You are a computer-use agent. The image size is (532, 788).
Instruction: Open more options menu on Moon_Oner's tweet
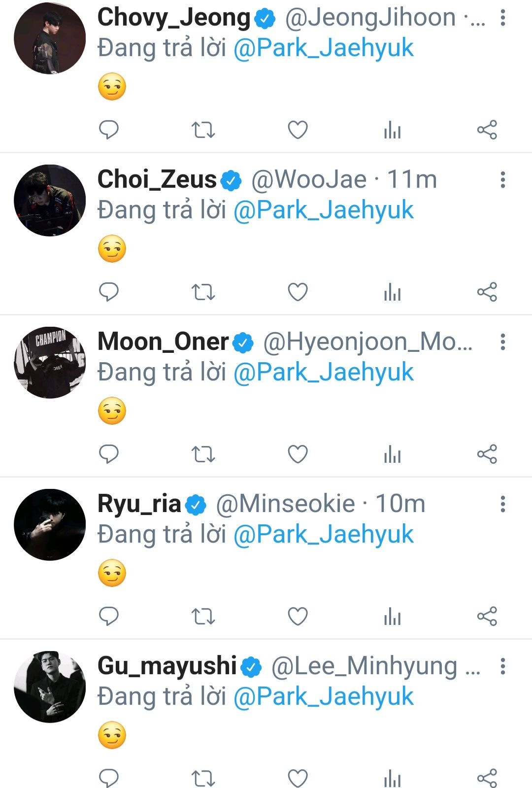[502, 342]
